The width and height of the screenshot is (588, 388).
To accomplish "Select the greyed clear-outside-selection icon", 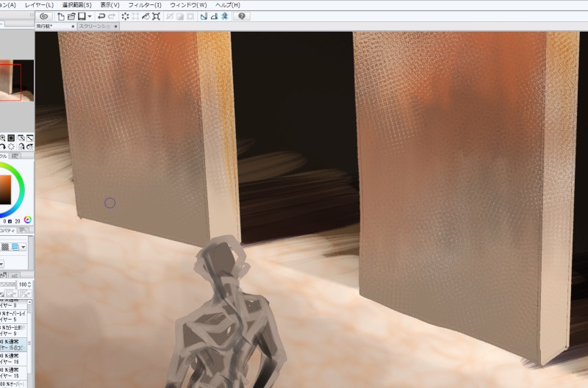I will (x=135, y=16).
